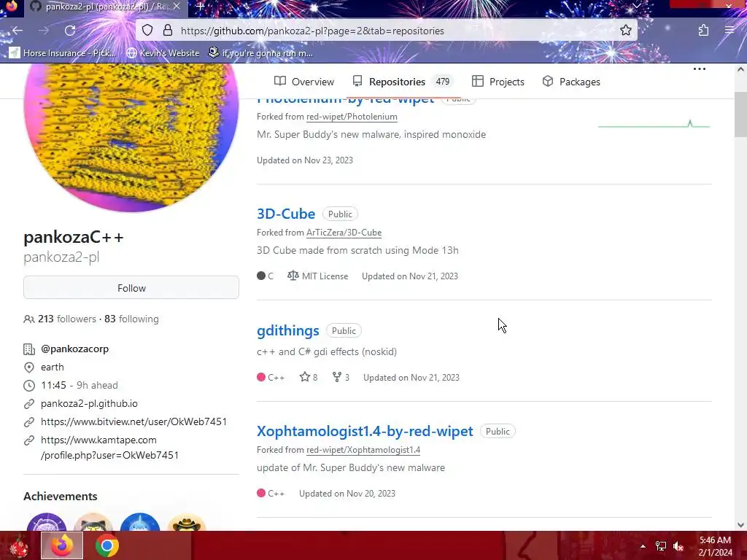Open the network tray icon
Viewport: 747px width, 560px height.
(661, 546)
